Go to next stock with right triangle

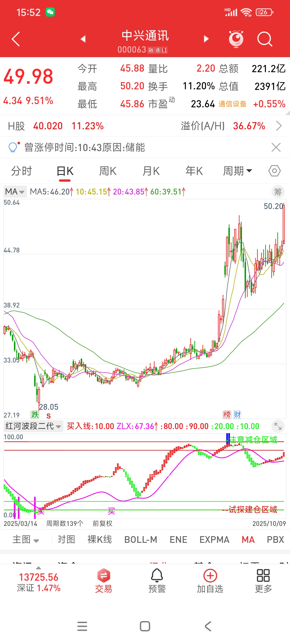(206, 39)
